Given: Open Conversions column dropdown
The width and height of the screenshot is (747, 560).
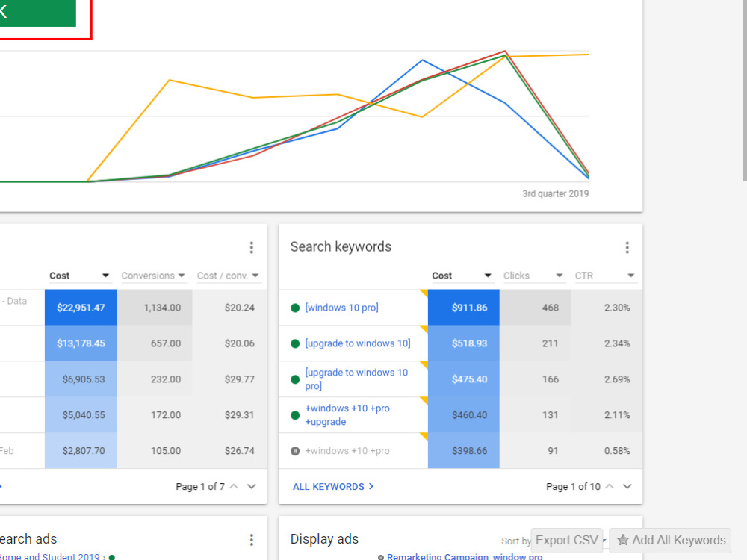Looking at the screenshot, I should click(x=182, y=276).
